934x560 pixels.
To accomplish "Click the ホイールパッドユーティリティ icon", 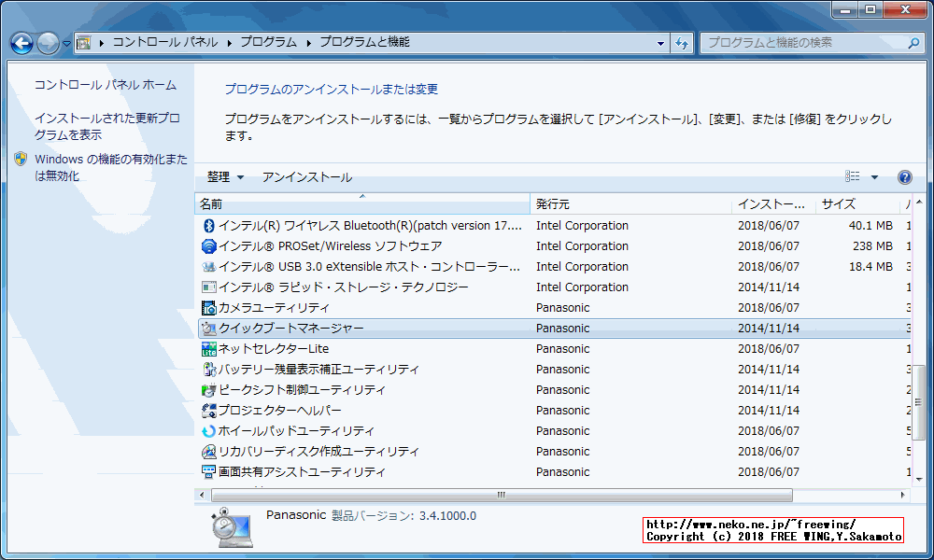I will [x=209, y=431].
